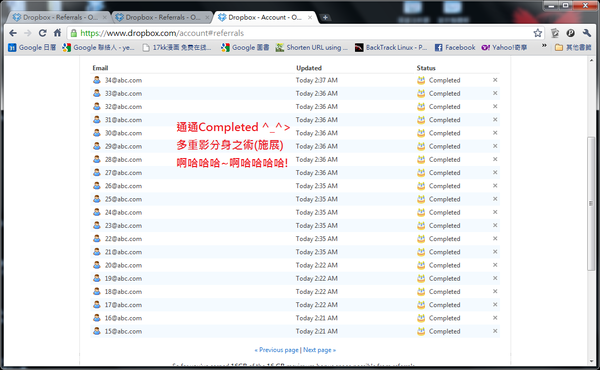Screen dimensions: 600x370
Task: Remove the 21@abc.com referral with X
Action: (495, 251)
